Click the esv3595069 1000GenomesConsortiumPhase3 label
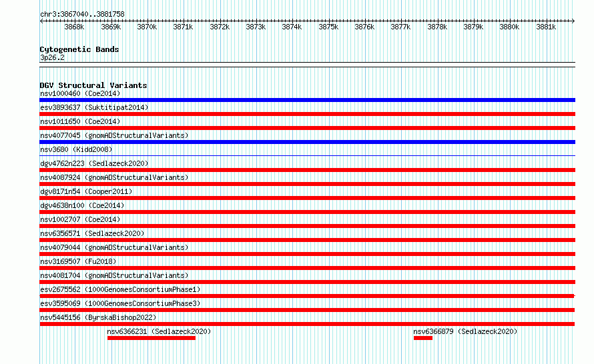Image resolution: width=594 pixels, height=364 pixels. pos(120,303)
